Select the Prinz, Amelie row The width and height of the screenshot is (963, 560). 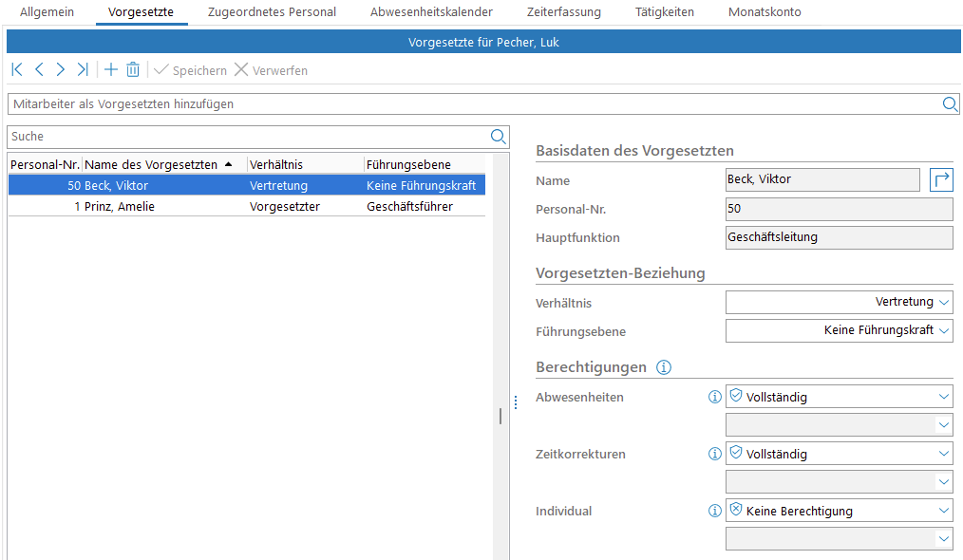click(120, 206)
